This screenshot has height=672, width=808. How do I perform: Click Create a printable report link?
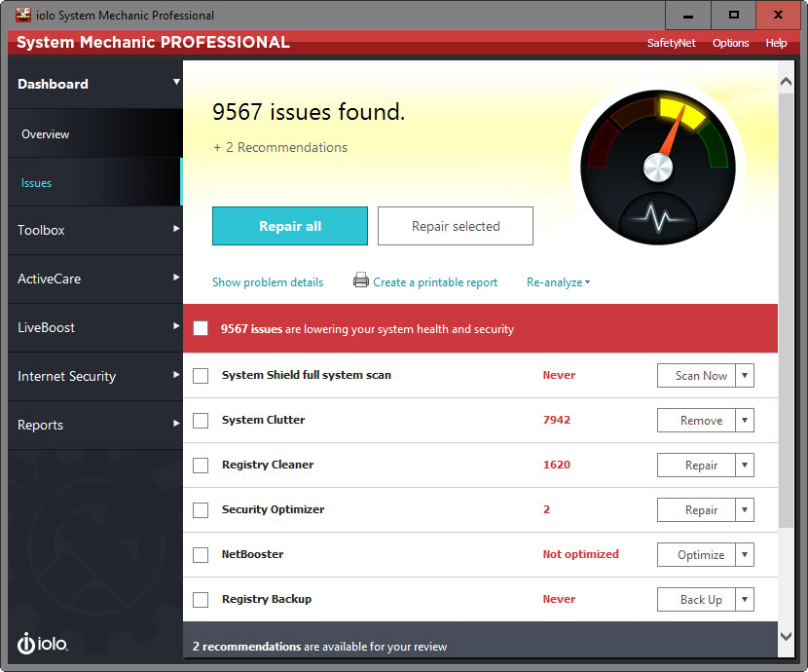[x=435, y=282]
